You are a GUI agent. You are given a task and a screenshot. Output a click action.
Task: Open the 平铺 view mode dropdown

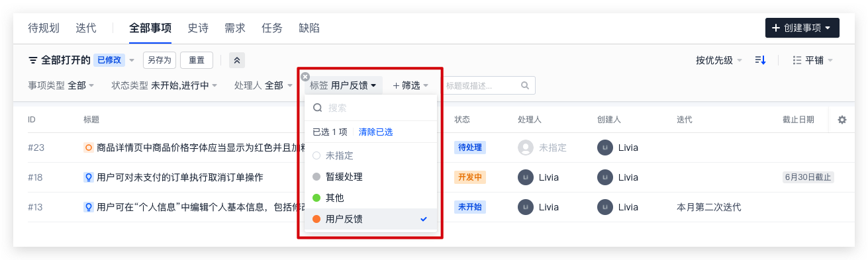point(813,60)
